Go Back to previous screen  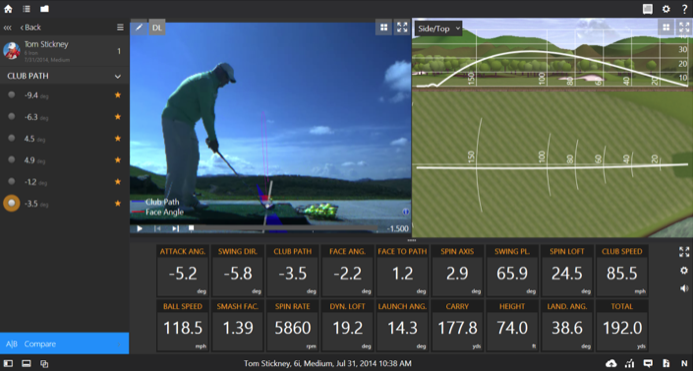[30, 27]
